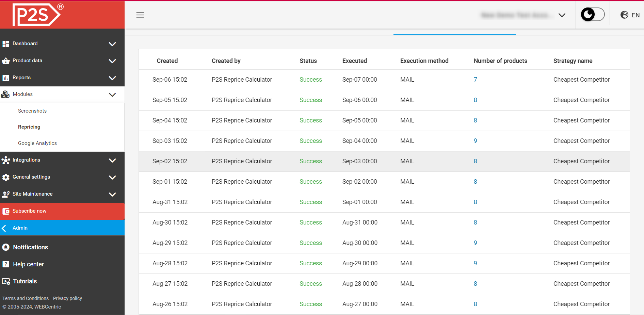This screenshot has height=315, width=644.
Task: Click the Modules cubes icon
Action: tap(5, 95)
